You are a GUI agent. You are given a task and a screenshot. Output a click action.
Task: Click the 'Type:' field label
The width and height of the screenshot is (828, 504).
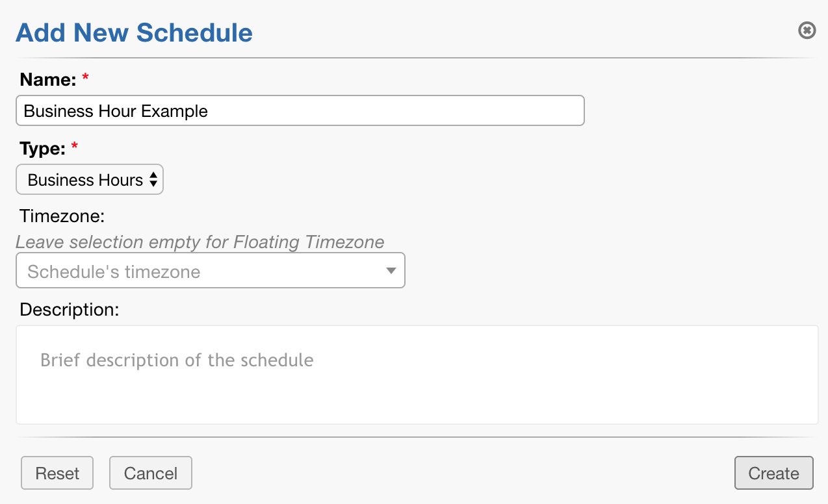tap(42, 149)
